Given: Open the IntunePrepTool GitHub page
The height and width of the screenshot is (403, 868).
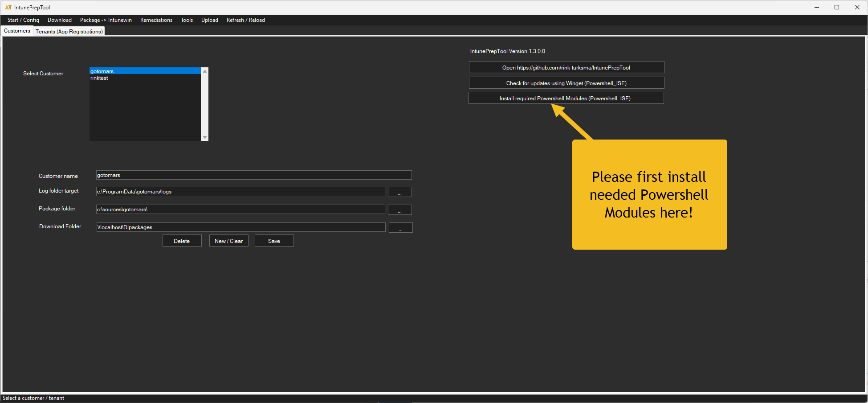Looking at the screenshot, I should coord(566,67).
